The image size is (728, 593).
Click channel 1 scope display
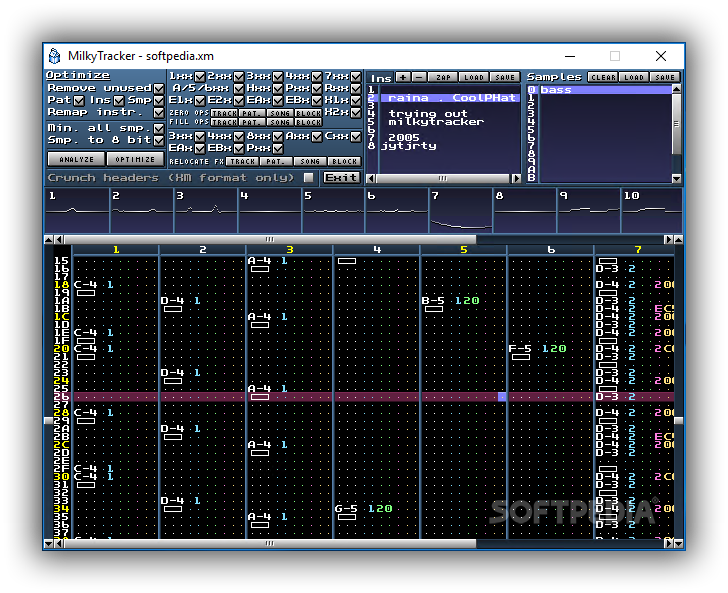[x=77, y=211]
